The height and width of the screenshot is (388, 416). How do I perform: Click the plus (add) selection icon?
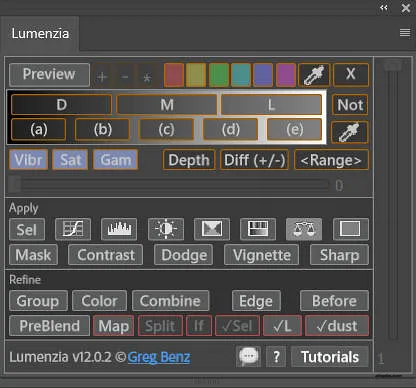[102, 77]
